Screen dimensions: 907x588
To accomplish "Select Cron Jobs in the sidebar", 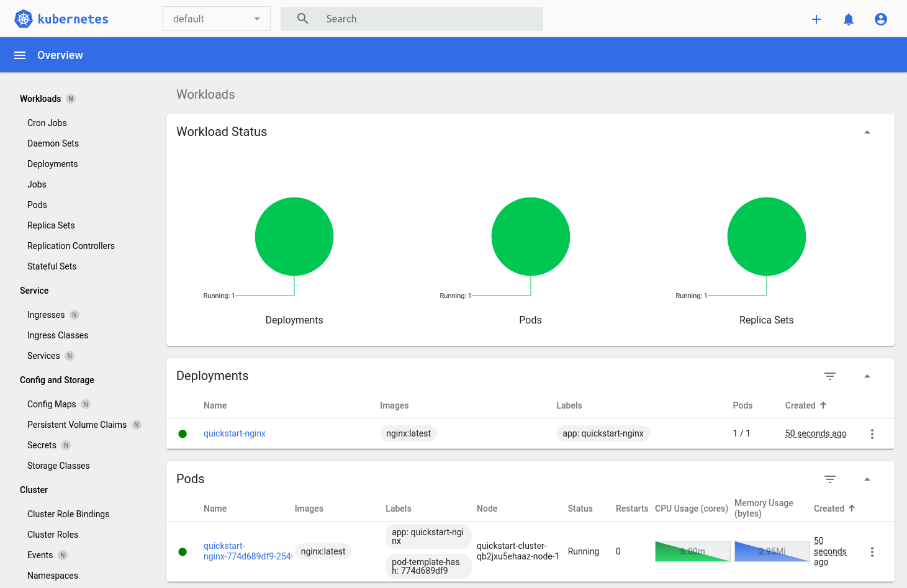I will coord(47,122).
